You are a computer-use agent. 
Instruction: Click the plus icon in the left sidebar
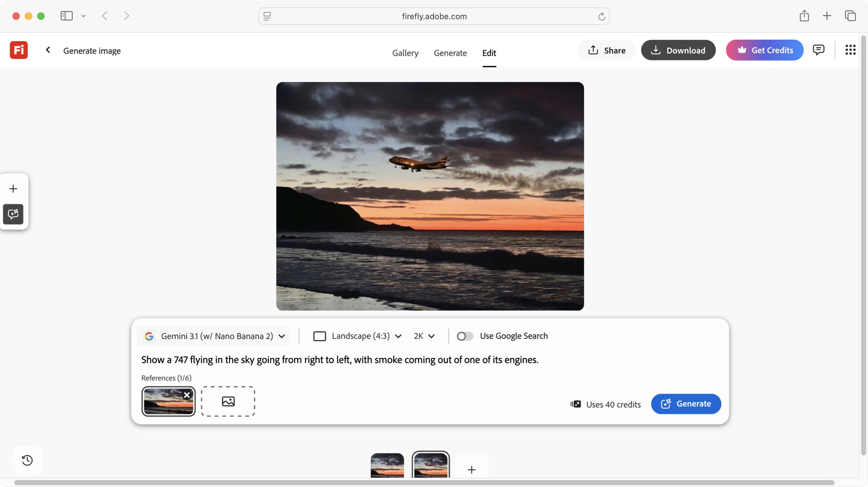13,188
